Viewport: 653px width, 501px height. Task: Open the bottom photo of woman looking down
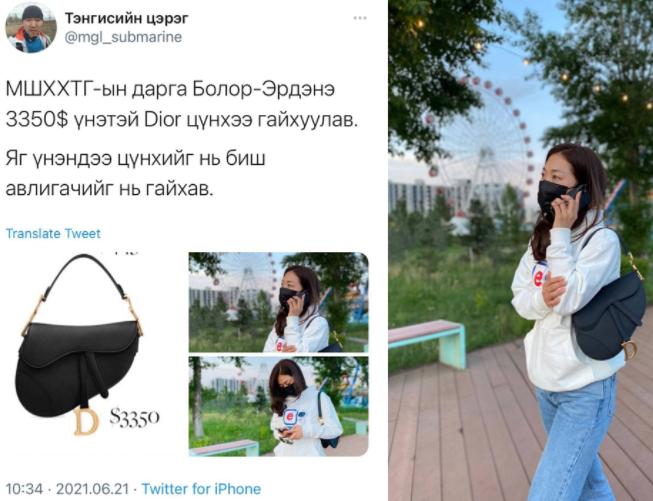click(x=278, y=406)
